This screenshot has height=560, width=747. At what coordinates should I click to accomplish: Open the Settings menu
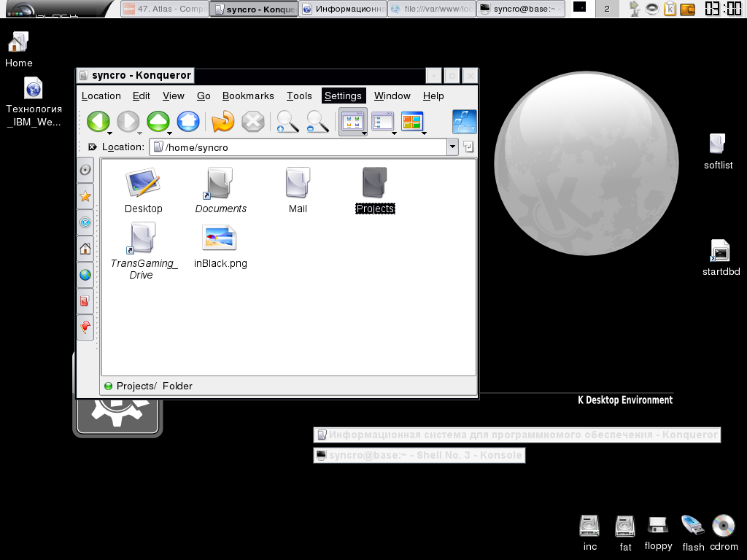(343, 96)
